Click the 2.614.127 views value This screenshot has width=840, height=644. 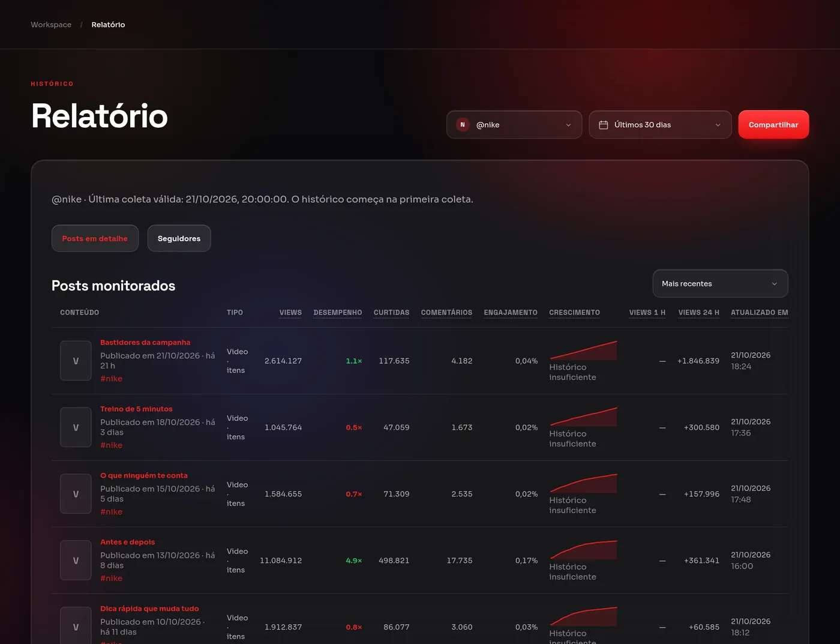pos(283,361)
